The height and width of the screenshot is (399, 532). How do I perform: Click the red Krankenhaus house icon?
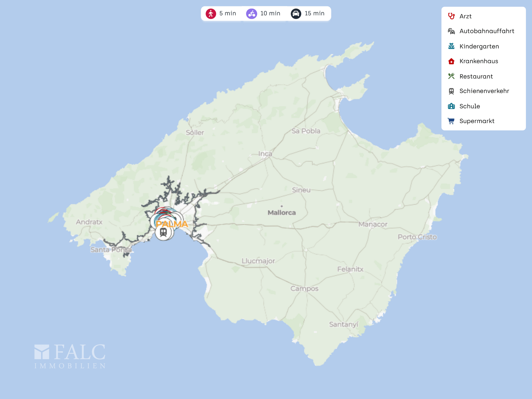[451, 61]
